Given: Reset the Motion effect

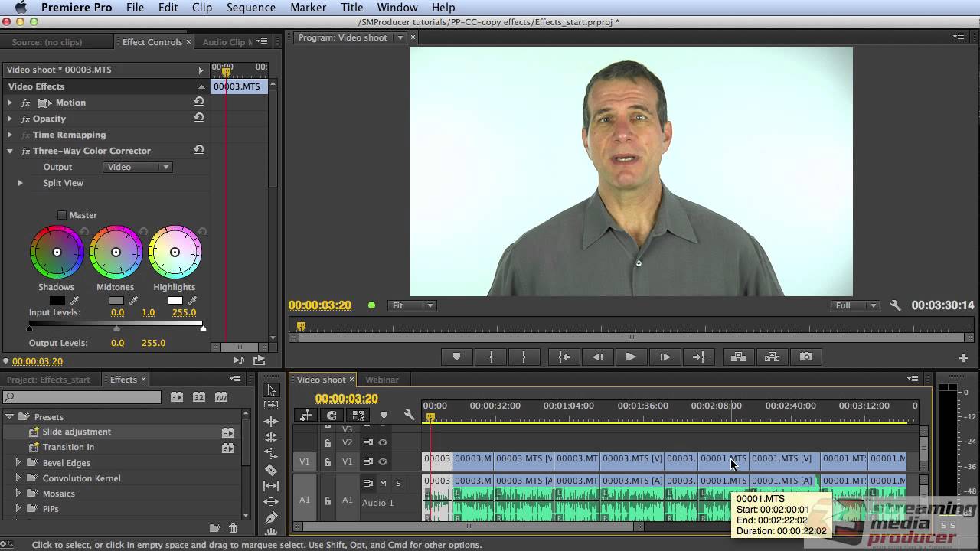Looking at the screenshot, I should point(199,102).
